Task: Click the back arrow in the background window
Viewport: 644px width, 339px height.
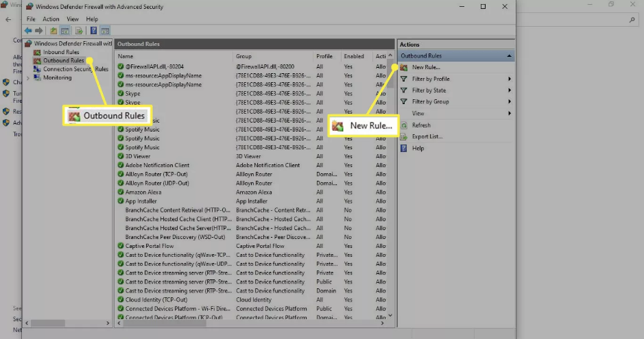Action: (x=8, y=19)
